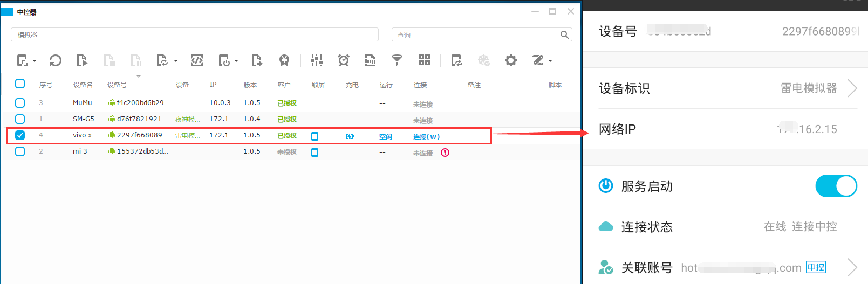Click the account icon by 关联账号
868x284 pixels.
[x=606, y=267]
